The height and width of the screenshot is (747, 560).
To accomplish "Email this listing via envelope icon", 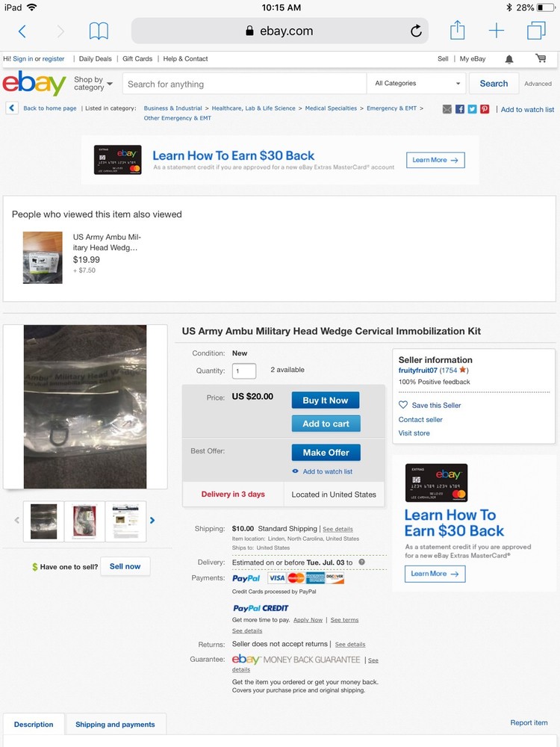I will pyautogui.click(x=447, y=109).
